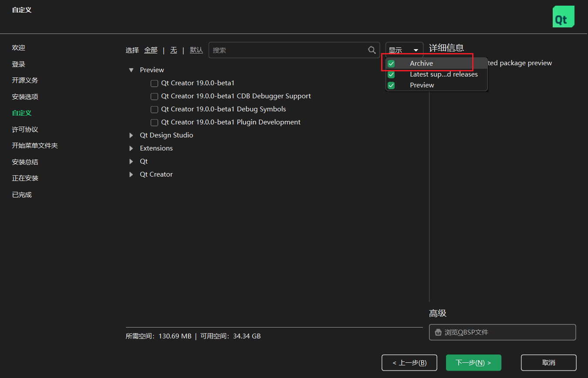Click the 取消 button
The image size is (588, 378).
[549, 363]
